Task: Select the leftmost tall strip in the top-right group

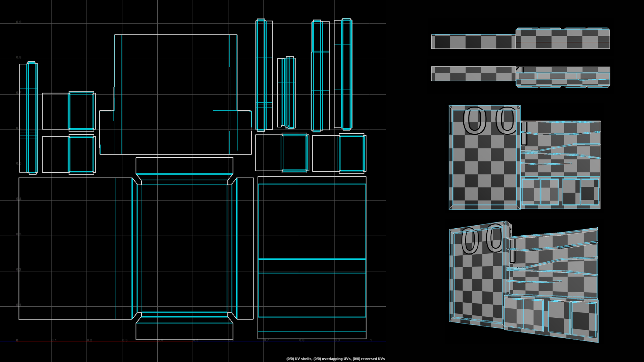Action: tap(264, 75)
